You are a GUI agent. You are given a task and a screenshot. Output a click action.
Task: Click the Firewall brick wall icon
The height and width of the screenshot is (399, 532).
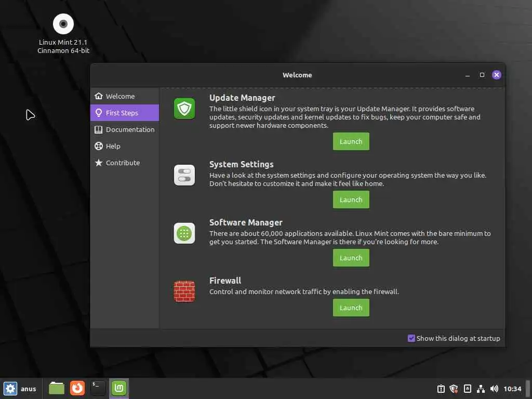click(x=184, y=291)
